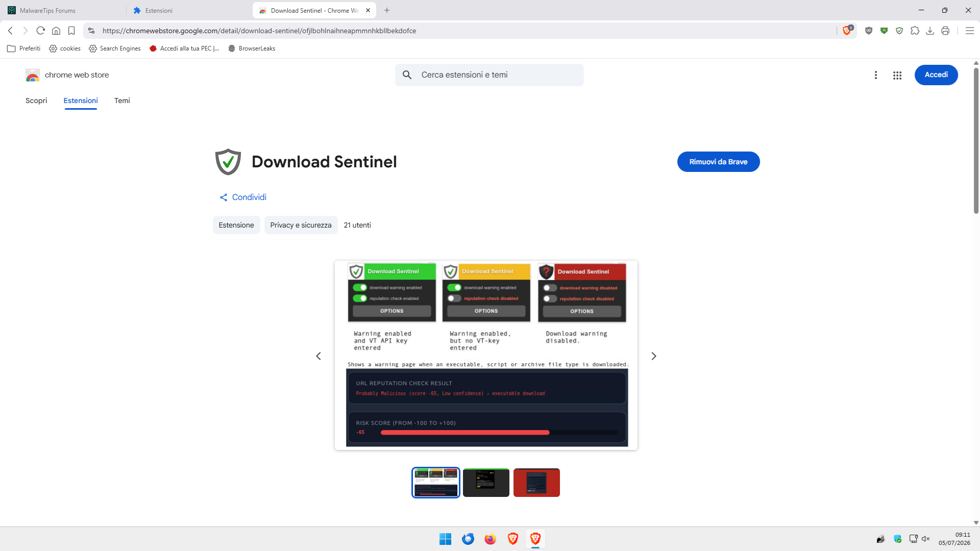This screenshot has width=980, height=551.
Task: Go to the Scopri section
Action: point(36,101)
